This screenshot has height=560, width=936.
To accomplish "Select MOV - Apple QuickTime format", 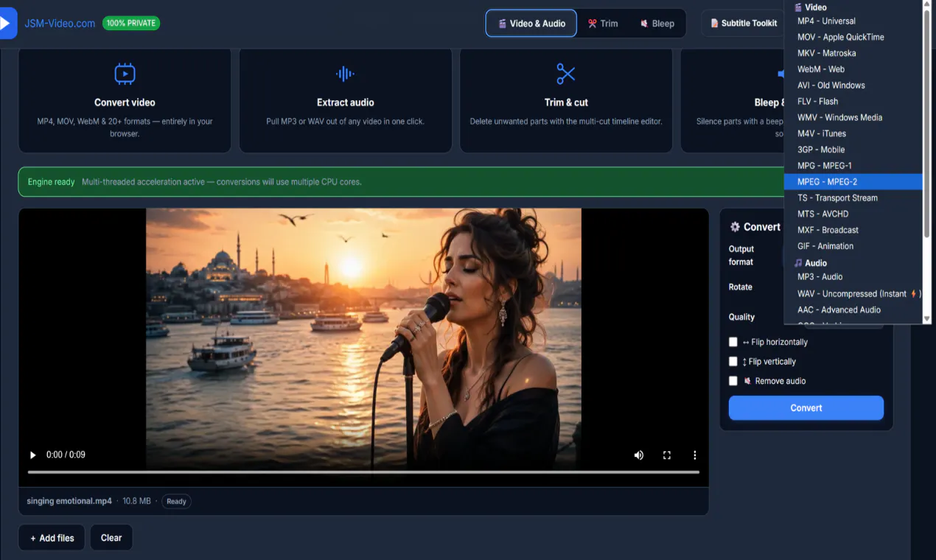I will tap(853, 37).
